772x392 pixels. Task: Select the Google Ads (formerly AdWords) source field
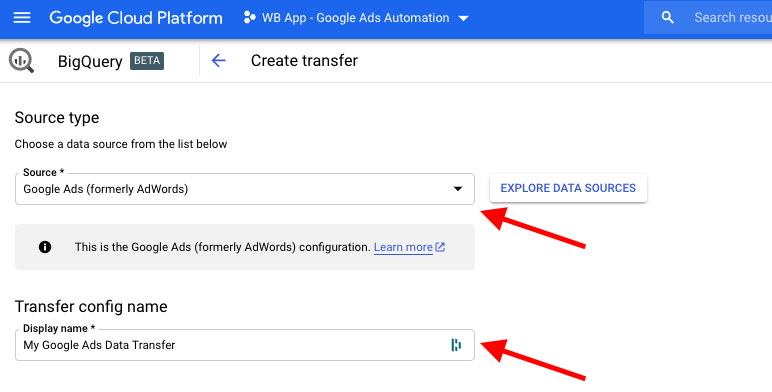coord(245,189)
